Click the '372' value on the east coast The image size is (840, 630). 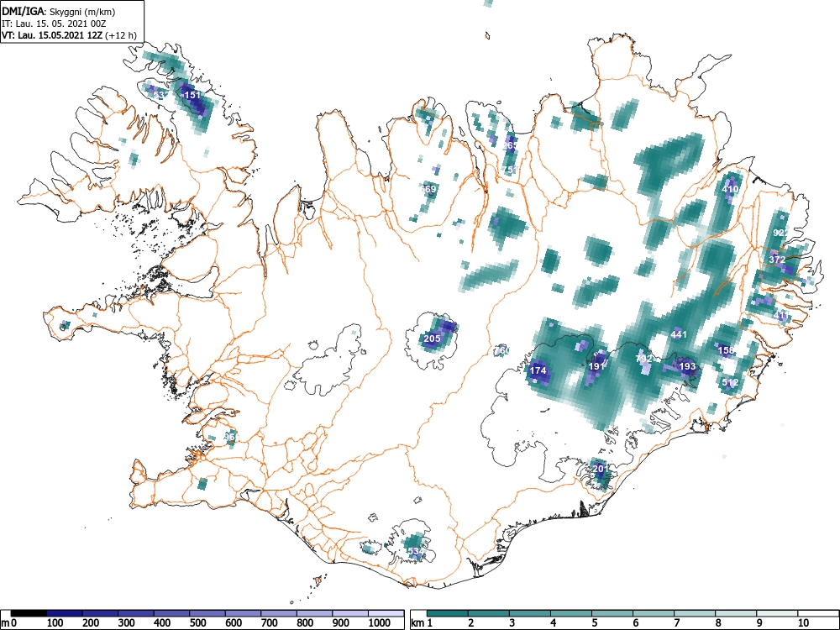[777, 260]
